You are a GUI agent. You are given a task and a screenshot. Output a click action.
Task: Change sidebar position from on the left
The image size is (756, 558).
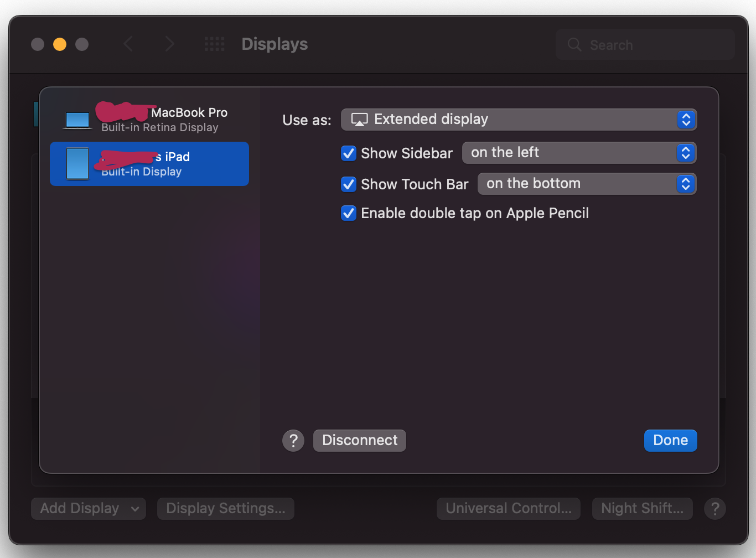coord(579,153)
